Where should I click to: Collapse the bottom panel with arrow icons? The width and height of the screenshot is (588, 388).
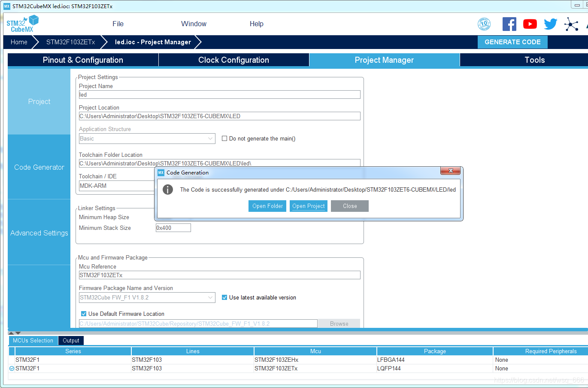coord(15,333)
